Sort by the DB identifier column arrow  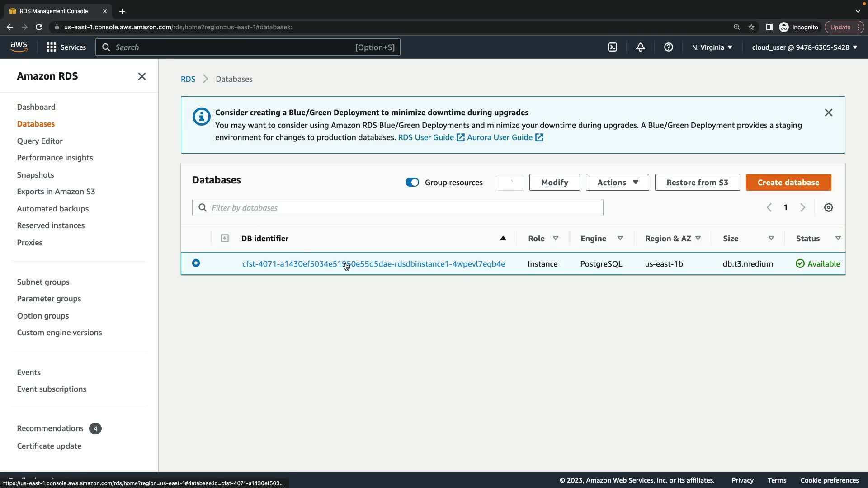pyautogui.click(x=503, y=238)
